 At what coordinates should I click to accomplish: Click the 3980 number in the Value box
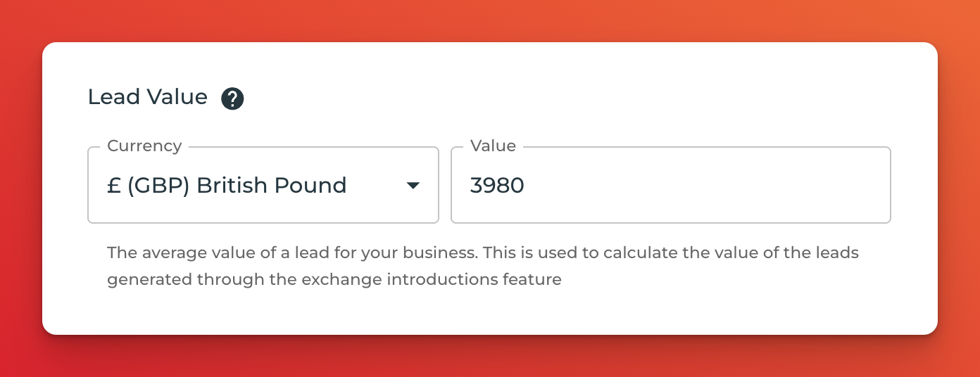click(x=497, y=186)
